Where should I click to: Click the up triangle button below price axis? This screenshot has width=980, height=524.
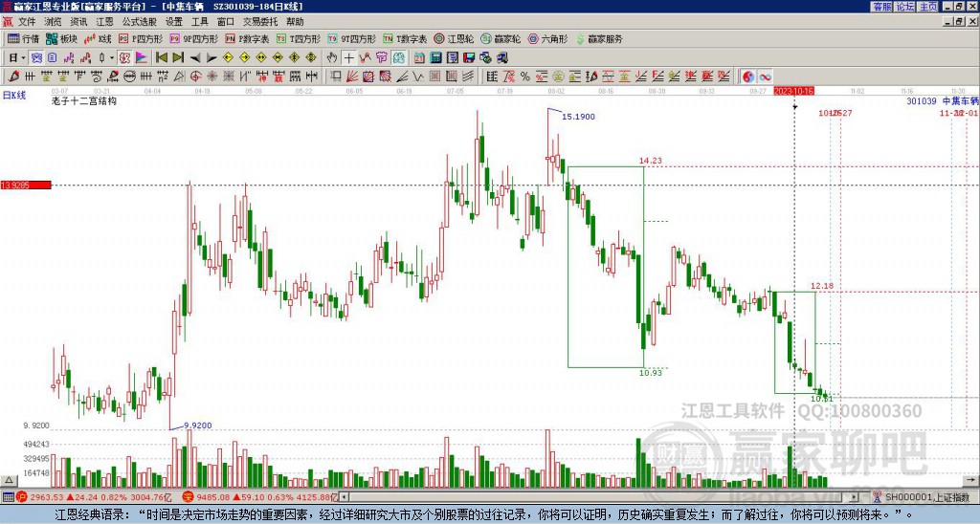coord(9,480)
